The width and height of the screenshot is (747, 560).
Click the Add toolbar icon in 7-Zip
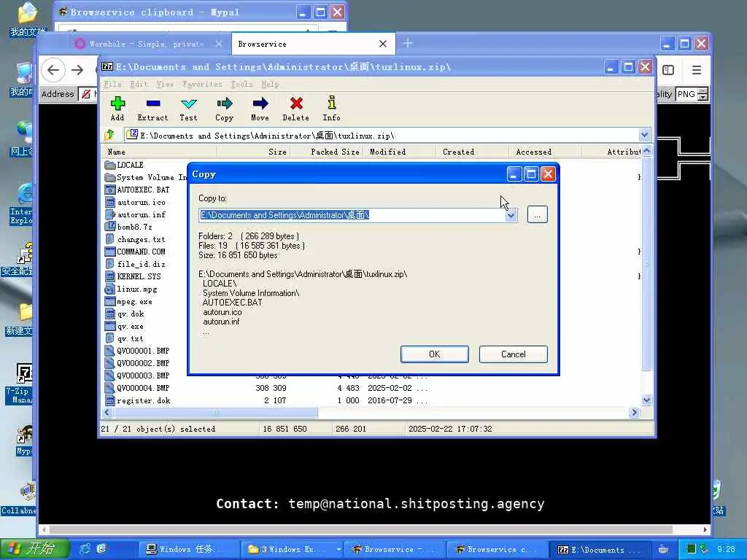(117, 109)
